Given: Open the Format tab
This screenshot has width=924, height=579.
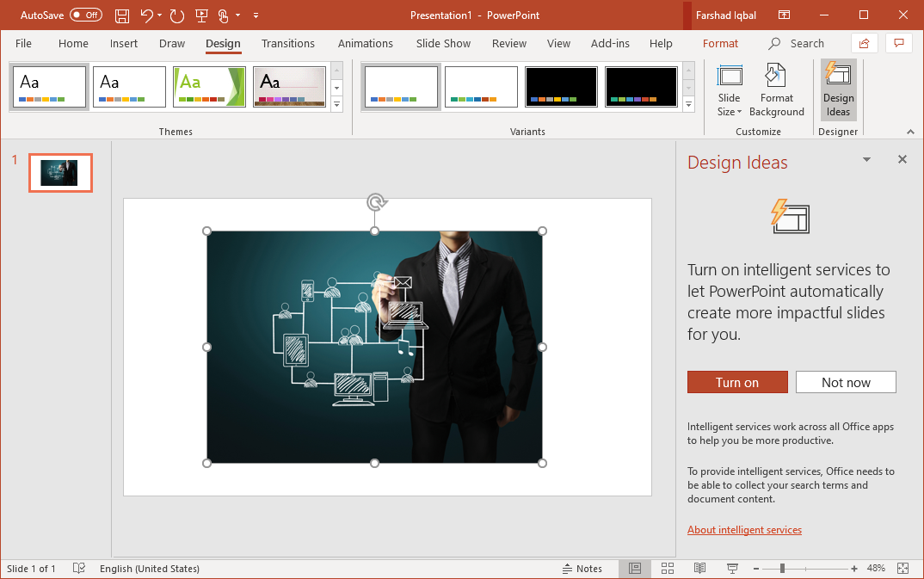Looking at the screenshot, I should click(x=720, y=43).
